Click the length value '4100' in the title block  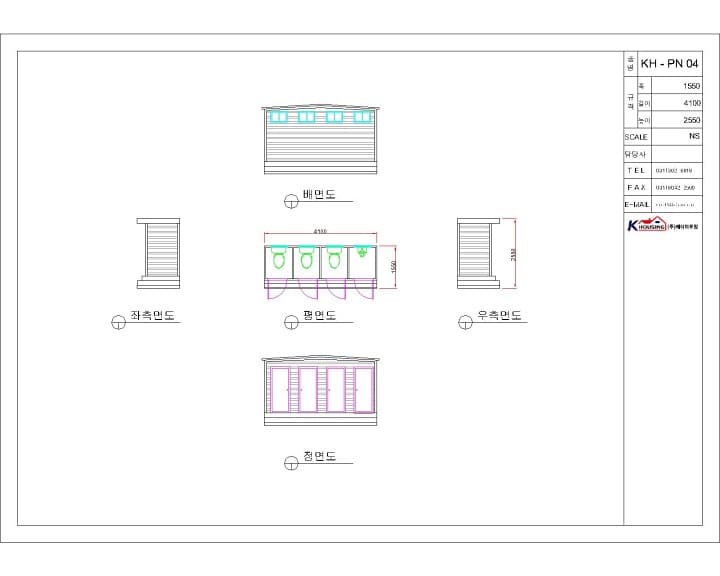coord(692,103)
